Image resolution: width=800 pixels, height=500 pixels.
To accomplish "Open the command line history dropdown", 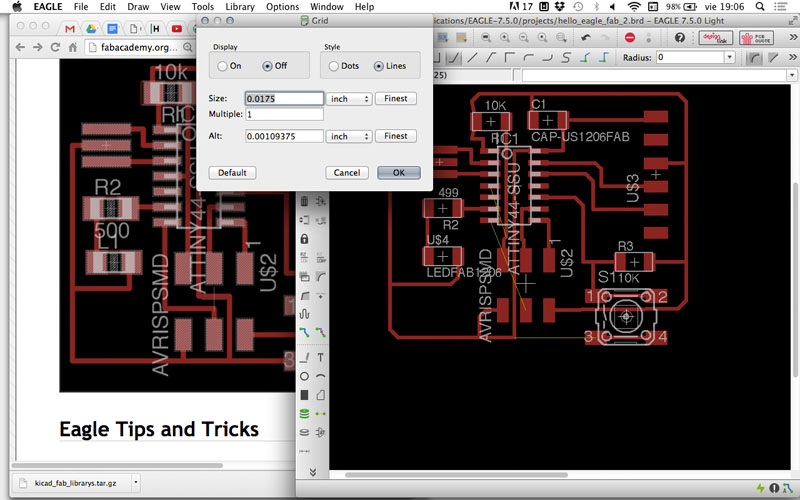I will click(x=791, y=76).
